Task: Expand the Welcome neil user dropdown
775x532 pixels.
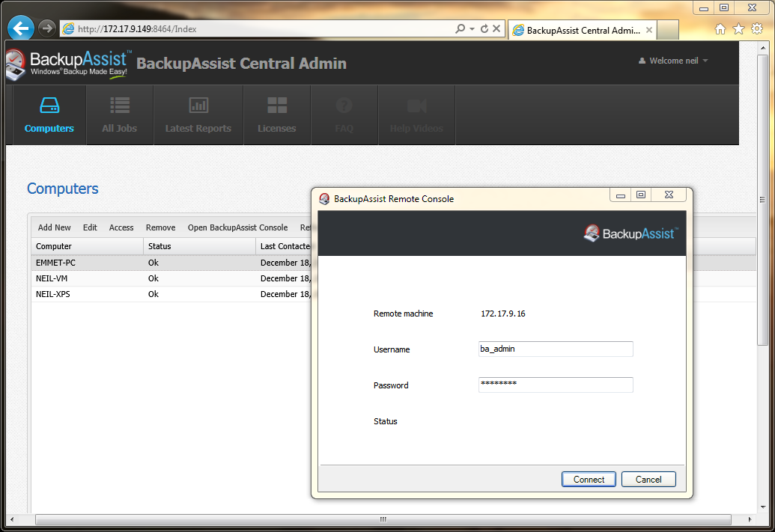Action: pyautogui.click(x=673, y=61)
